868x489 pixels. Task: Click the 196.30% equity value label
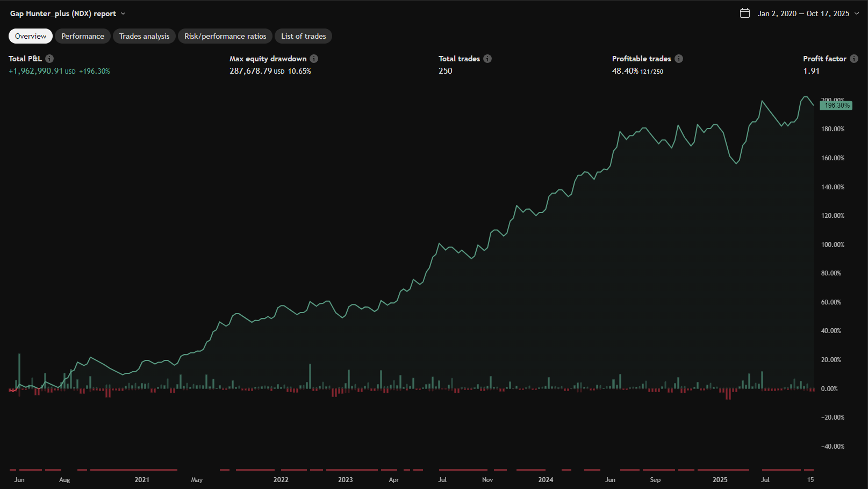tap(836, 105)
